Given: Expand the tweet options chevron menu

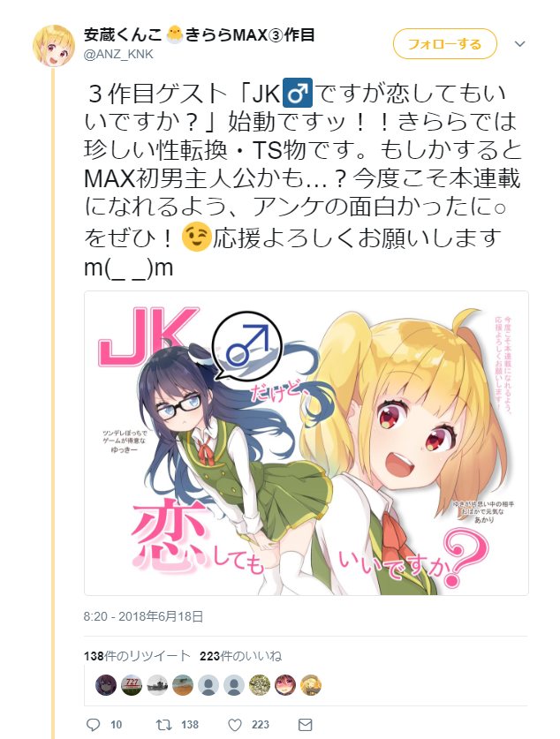Looking at the screenshot, I should tap(519, 44).
